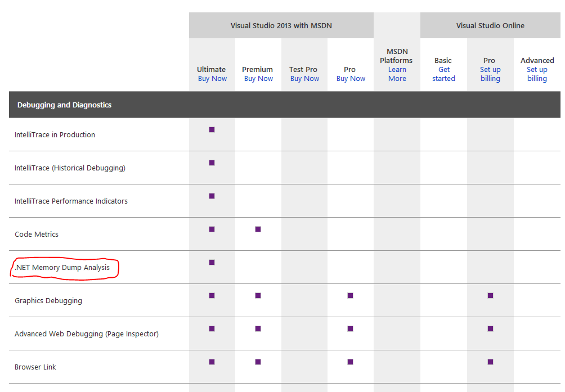Screen dimensions: 565x392
Task: Select the MSDN Platforms column heading
Action: click(x=396, y=56)
